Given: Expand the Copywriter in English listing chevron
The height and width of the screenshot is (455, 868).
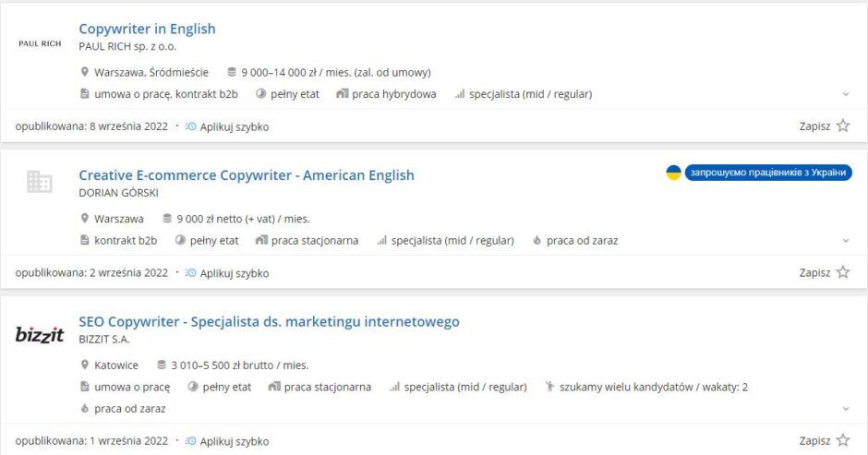Looking at the screenshot, I should (845, 94).
